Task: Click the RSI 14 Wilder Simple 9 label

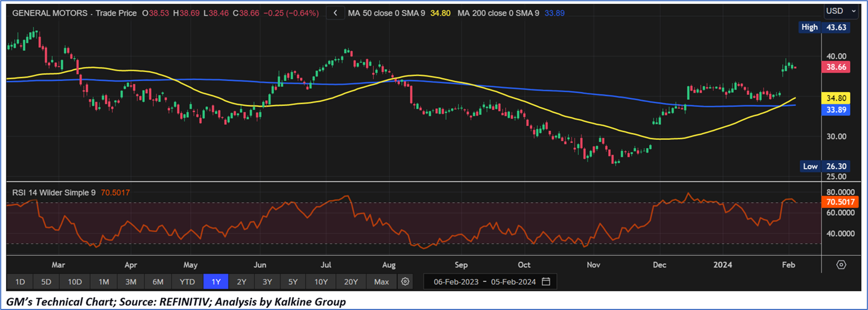Action: [54, 192]
